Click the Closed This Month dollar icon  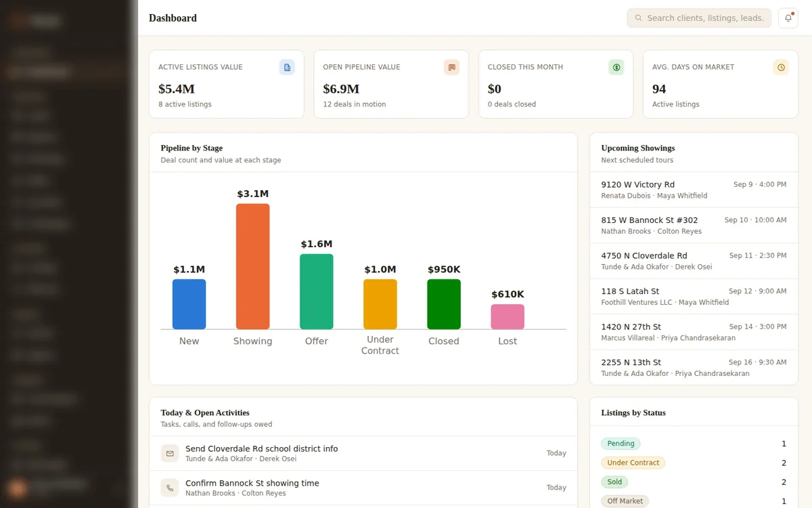coord(616,67)
